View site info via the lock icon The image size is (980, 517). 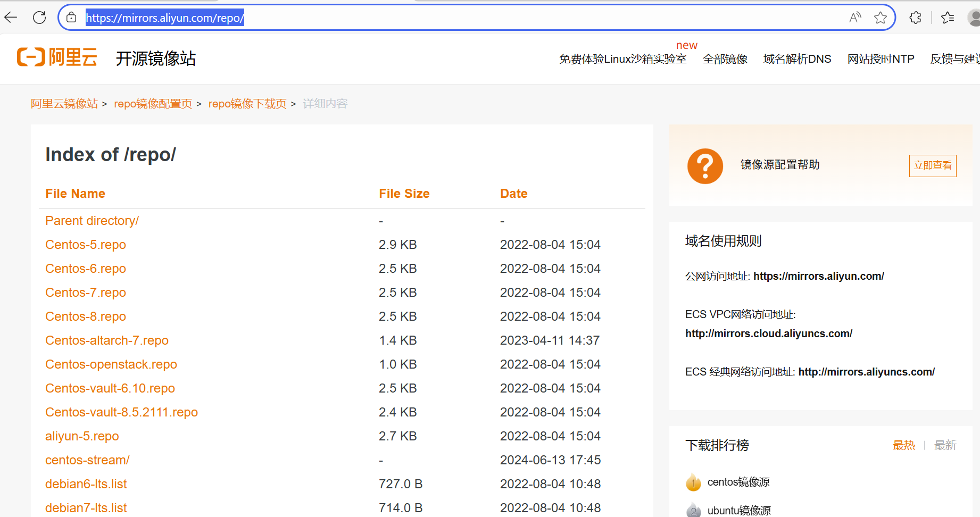pyautogui.click(x=71, y=18)
